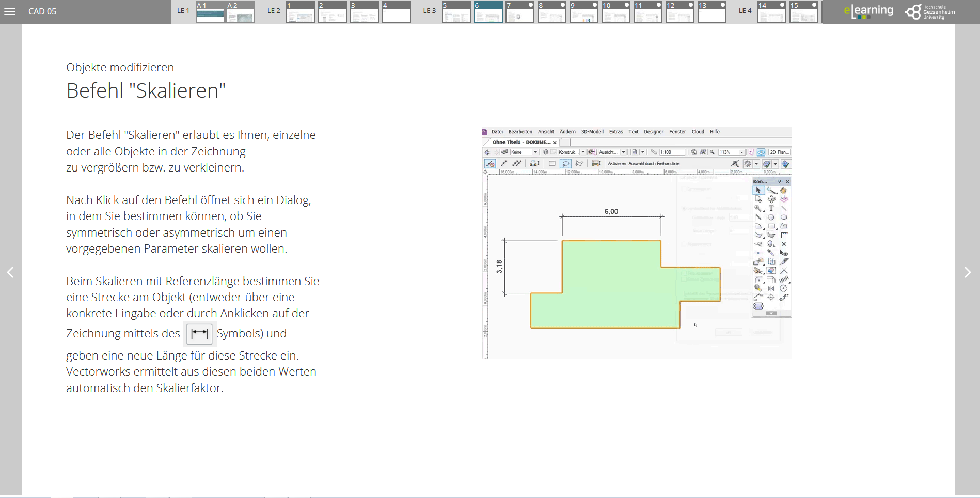Open the hamburger menu next to CAD 05
Viewport: 980px width, 498px height.
(10, 11)
